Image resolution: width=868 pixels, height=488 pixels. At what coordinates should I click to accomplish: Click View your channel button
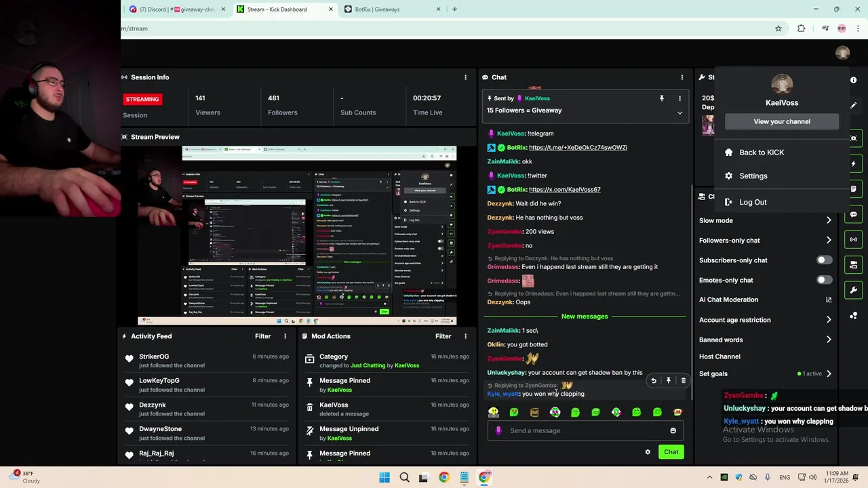pyautogui.click(x=782, y=121)
